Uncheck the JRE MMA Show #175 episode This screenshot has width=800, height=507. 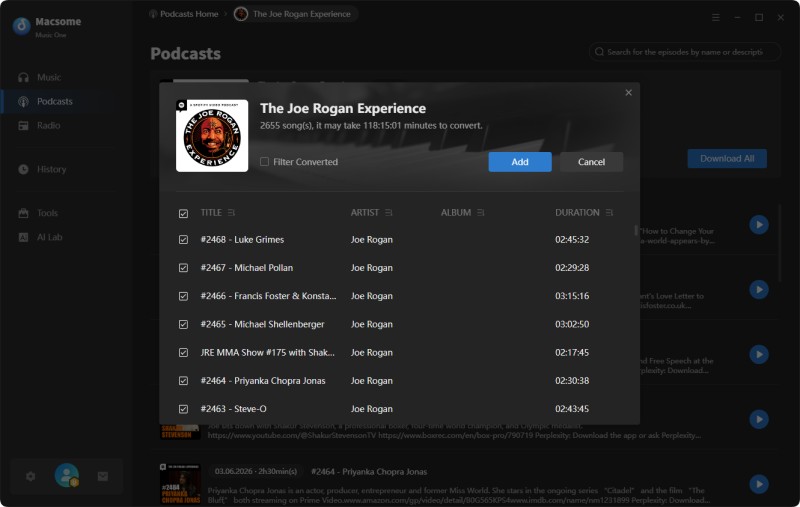click(183, 352)
